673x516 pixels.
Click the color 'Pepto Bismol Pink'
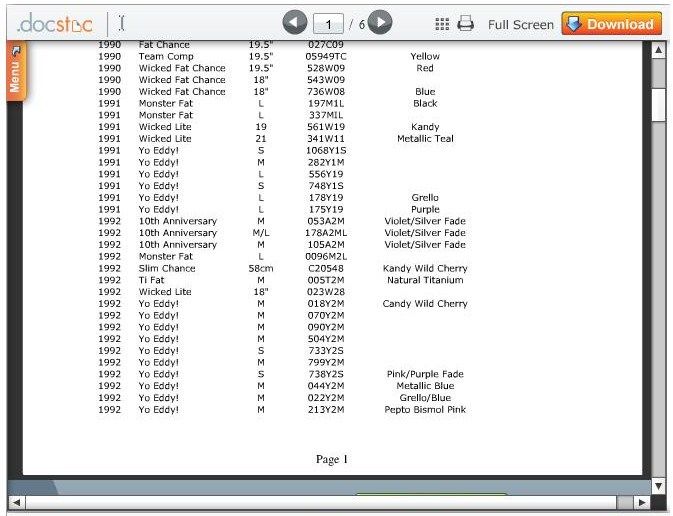click(425, 410)
